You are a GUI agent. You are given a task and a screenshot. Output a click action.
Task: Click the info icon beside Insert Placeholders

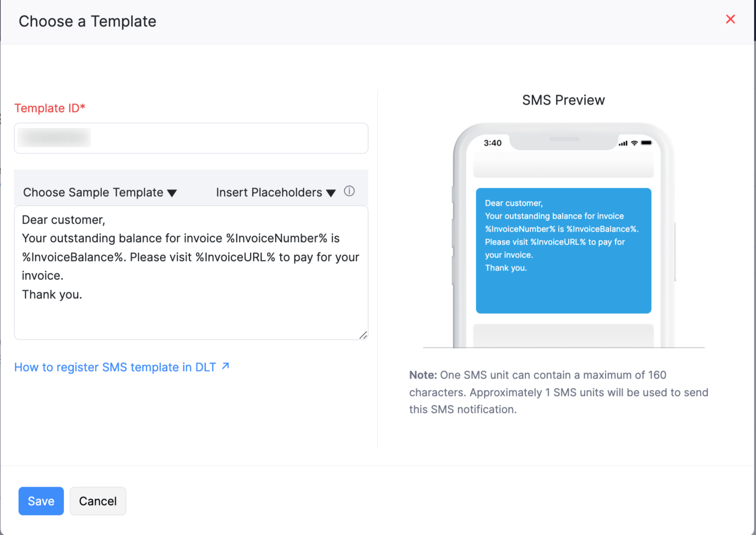click(349, 191)
